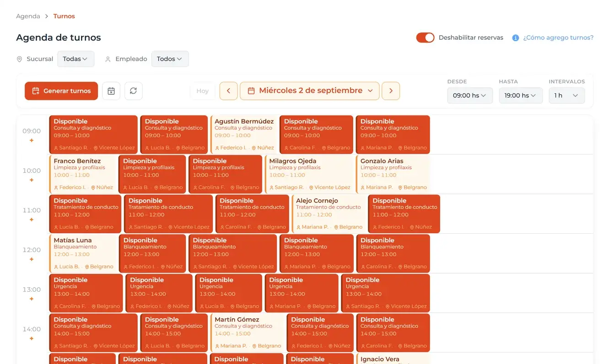Select the 09:00 Disponible slot with Santiago R.
The height and width of the screenshot is (364, 604).
coord(93,135)
